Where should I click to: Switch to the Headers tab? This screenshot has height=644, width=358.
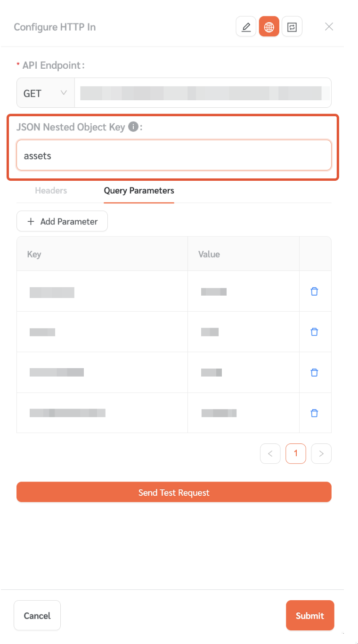(50, 191)
